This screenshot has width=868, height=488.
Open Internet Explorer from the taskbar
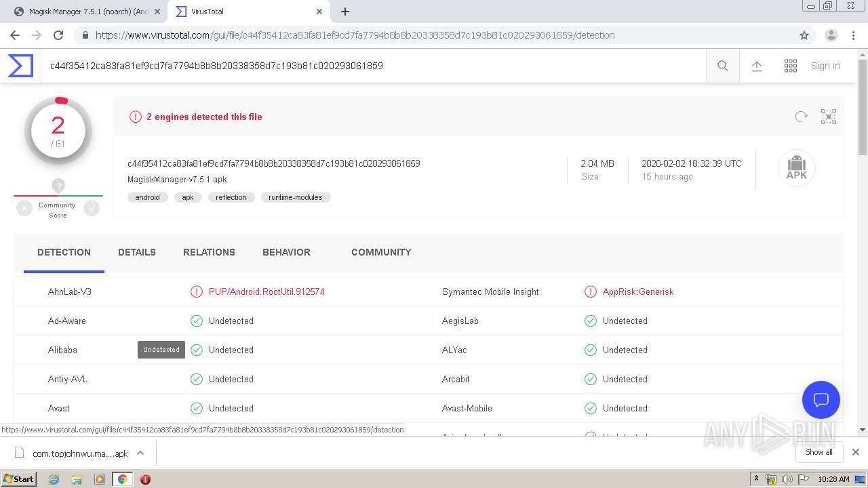click(x=54, y=479)
